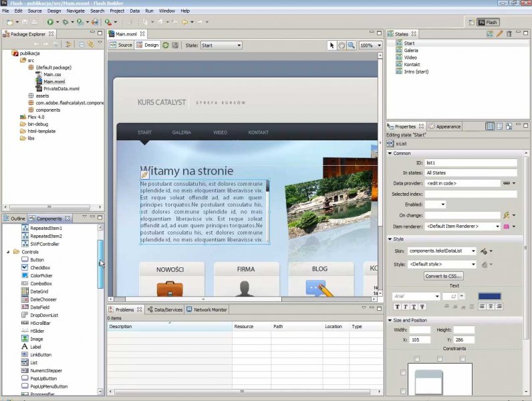Image resolution: width=532 pixels, height=401 pixels.
Task: Delete state using the States trash icon
Action: [509, 33]
